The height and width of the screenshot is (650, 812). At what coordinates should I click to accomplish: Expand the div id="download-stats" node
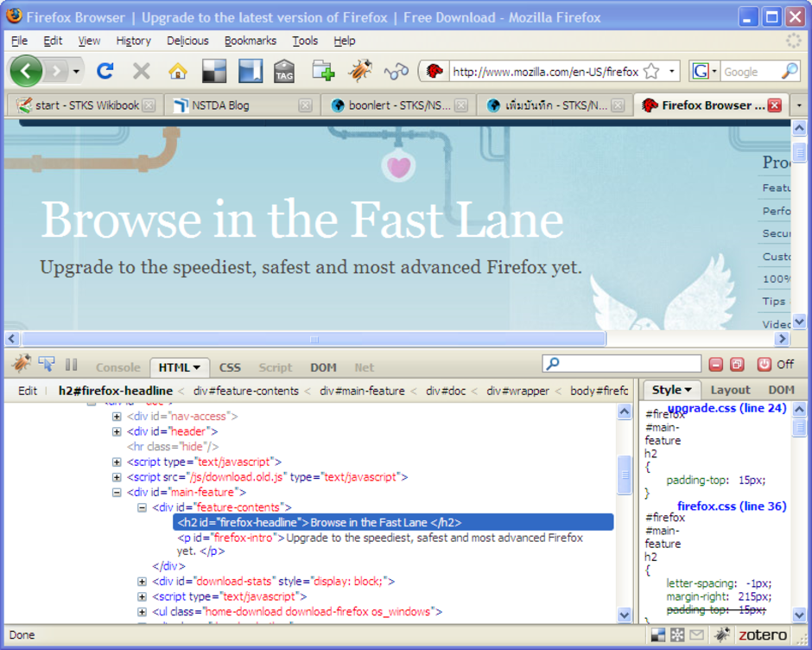click(142, 582)
